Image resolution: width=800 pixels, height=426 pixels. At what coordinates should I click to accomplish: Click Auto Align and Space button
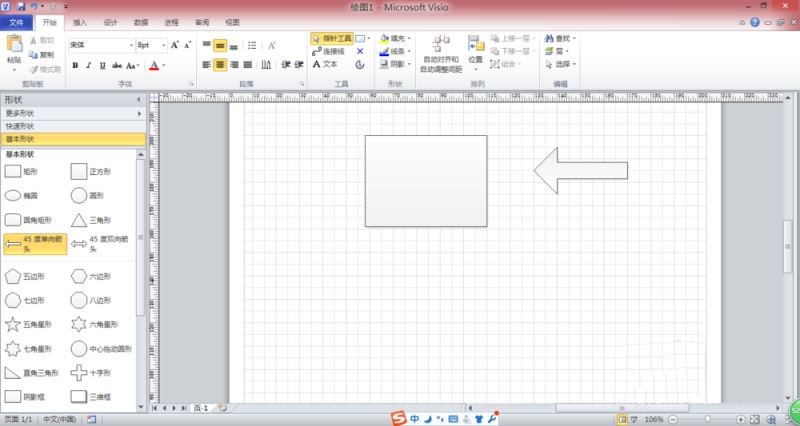(441, 54)
